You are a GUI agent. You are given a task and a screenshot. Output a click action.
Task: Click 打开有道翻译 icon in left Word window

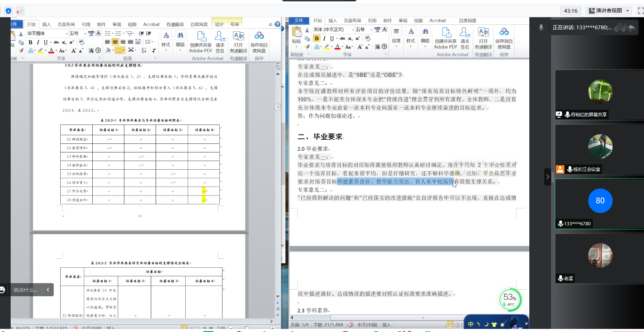coord(238,41)
